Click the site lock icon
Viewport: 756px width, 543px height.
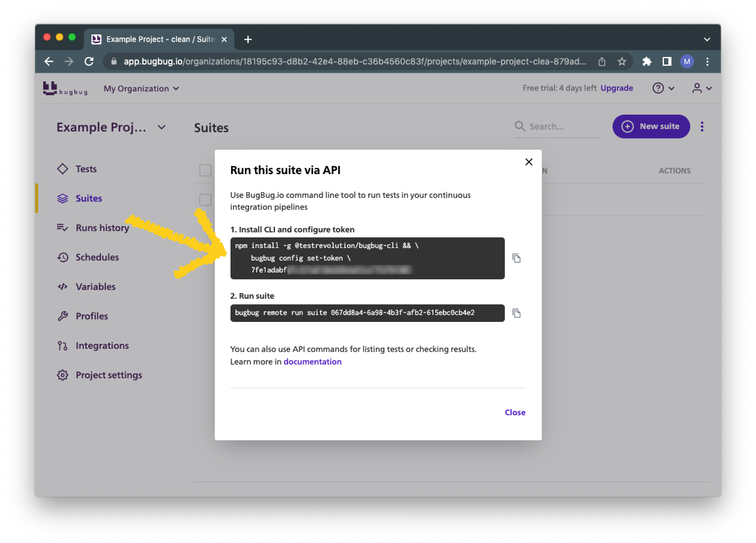114,62
